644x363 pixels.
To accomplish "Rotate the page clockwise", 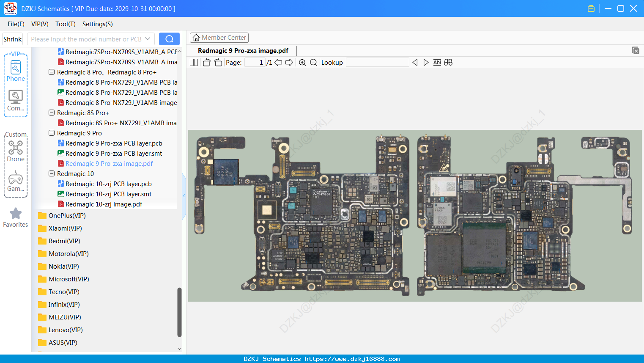I will pyautogui.click(x=218, y=63).
